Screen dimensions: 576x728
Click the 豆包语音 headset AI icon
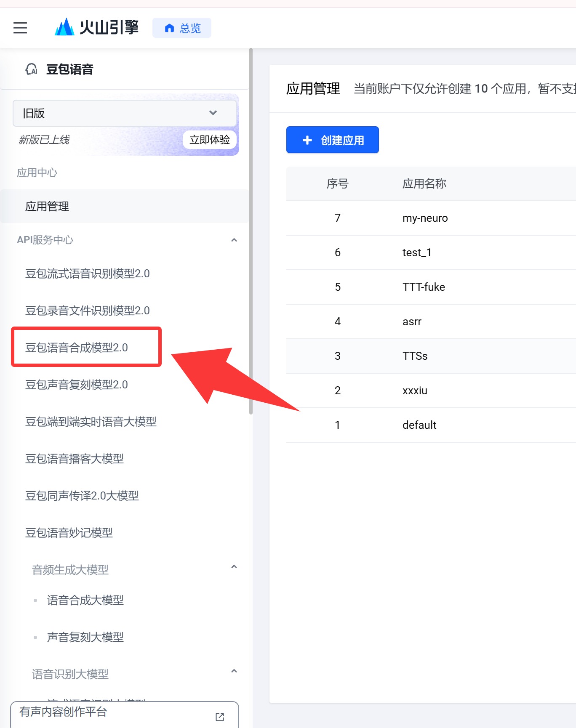tap(31, 69)
